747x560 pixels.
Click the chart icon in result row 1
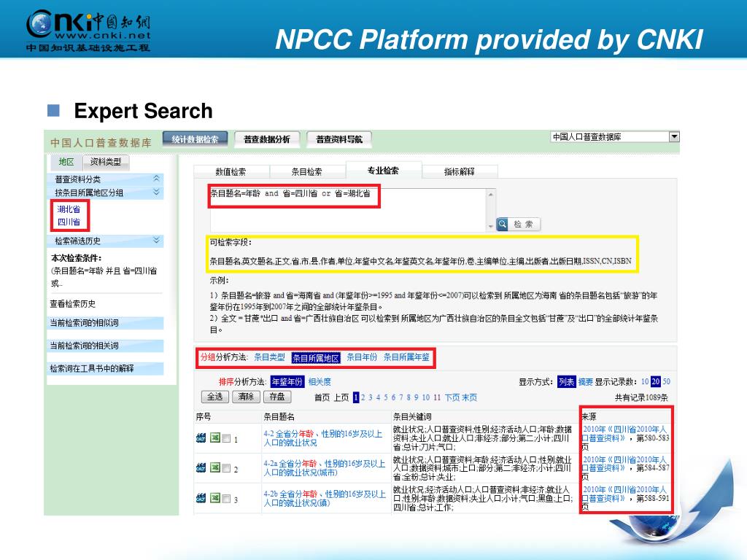(201, 438)
